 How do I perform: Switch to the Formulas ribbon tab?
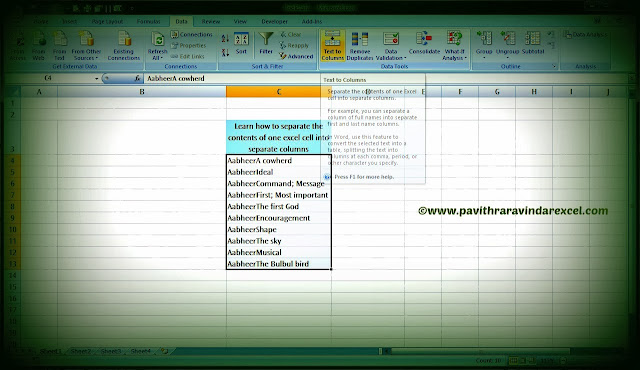pyautogui.click(x=149, y=22)
